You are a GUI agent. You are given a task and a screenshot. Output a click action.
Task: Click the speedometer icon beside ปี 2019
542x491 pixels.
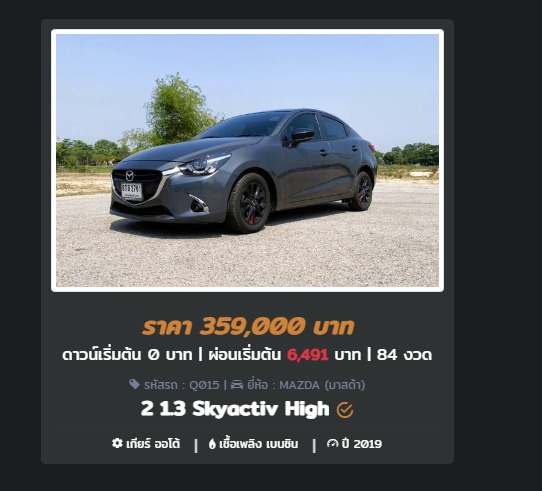click(x=332, y=443)
